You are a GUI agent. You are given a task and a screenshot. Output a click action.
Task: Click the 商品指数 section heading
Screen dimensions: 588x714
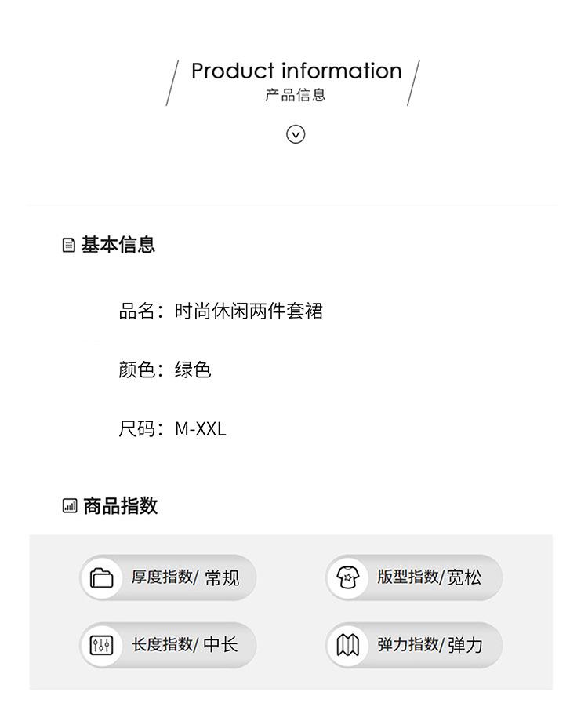[120, 506]
